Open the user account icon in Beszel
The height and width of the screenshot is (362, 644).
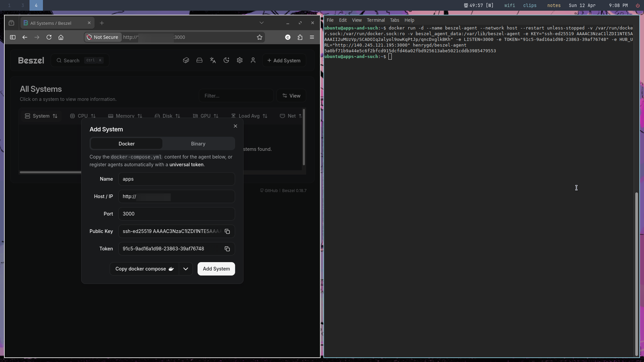point(253,60)
